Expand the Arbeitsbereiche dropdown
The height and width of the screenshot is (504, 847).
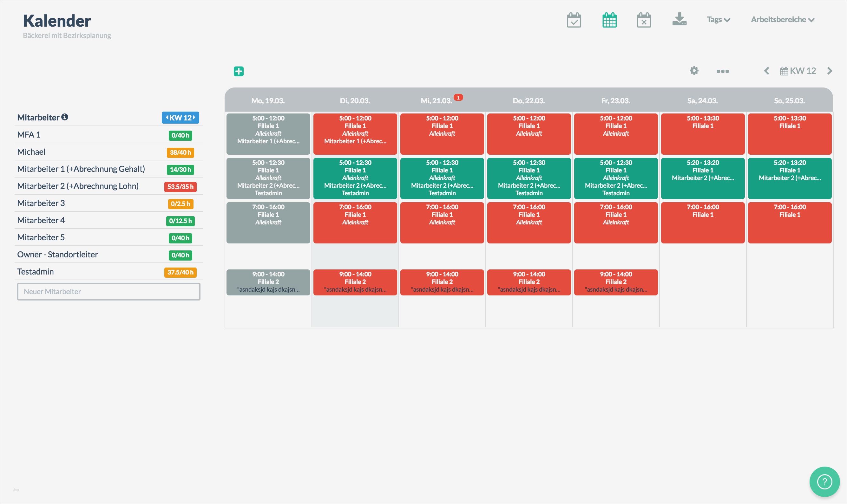pos(782,20)
